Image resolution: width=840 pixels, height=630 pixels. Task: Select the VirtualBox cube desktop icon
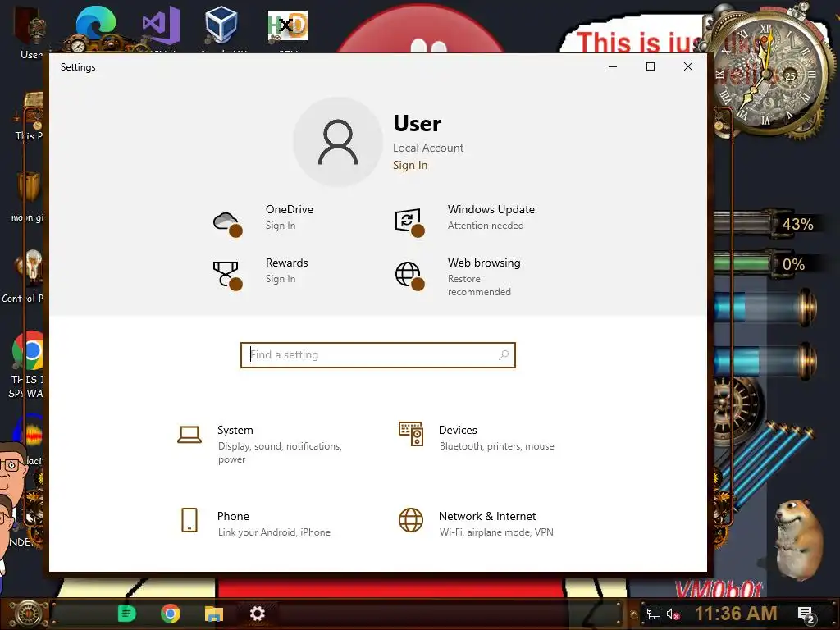click(x=221, y=25)
